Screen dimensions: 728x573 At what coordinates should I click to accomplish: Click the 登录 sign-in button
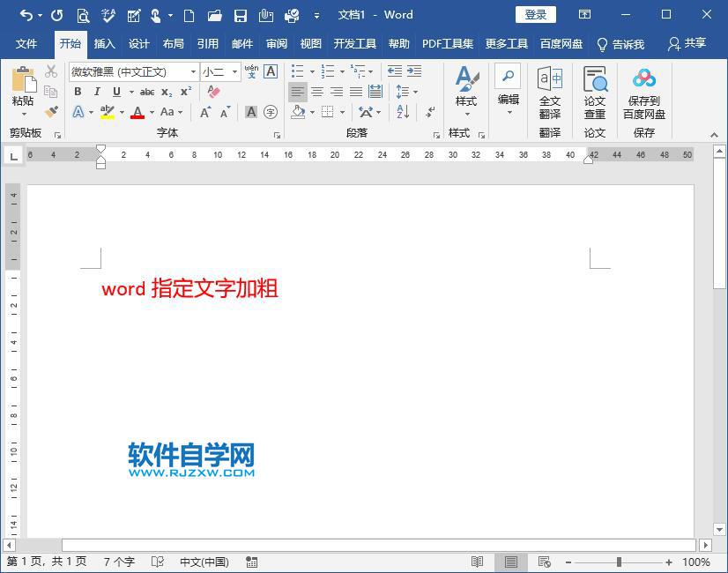535,14
